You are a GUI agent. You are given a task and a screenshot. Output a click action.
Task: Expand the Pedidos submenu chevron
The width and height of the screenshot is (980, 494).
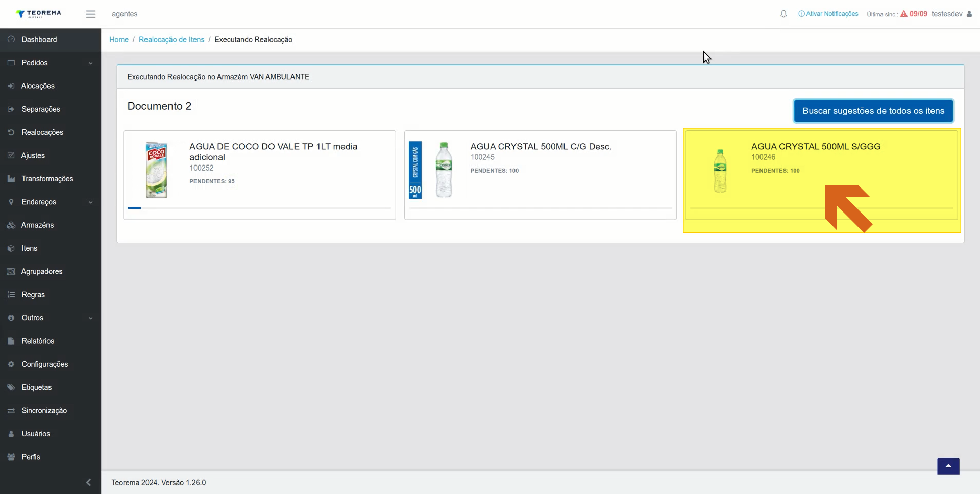(91, 63)
